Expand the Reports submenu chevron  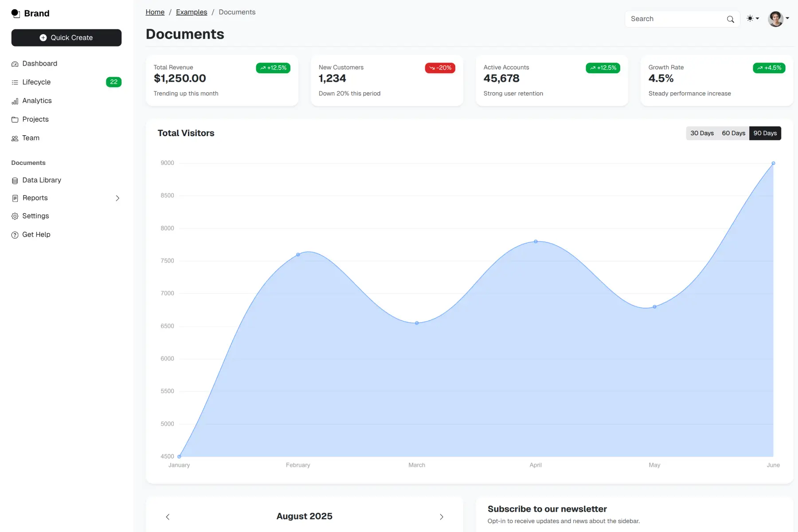tap(117, 198)
